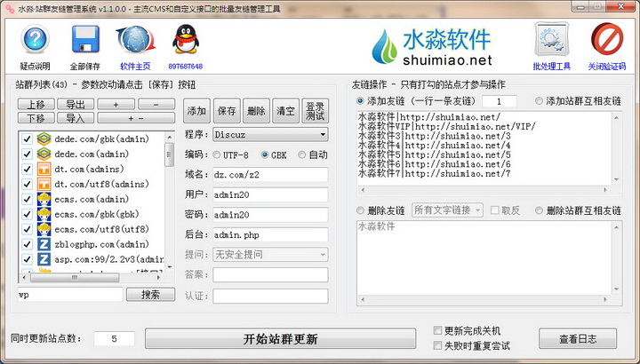Click 开始站群更新 button

pos(280,339)
